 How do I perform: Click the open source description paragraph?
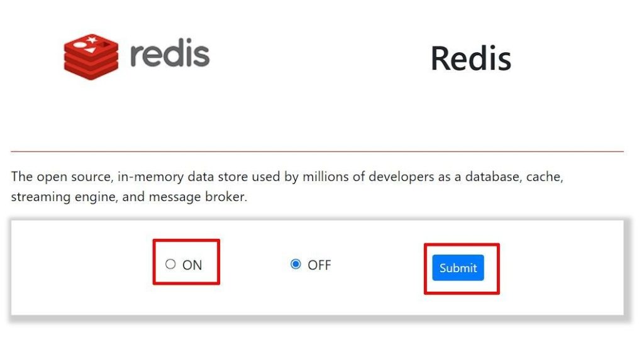coord(287,186)
